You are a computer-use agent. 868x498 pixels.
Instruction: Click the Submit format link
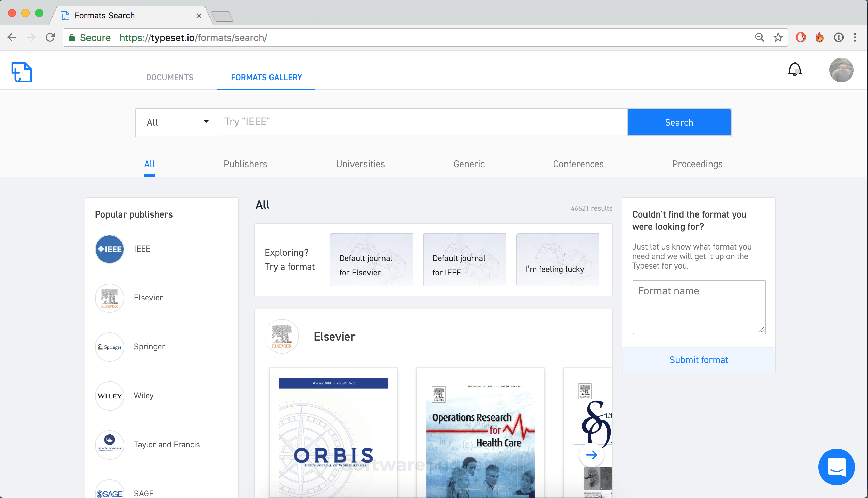pyautogui.click(x=698, y=360)
